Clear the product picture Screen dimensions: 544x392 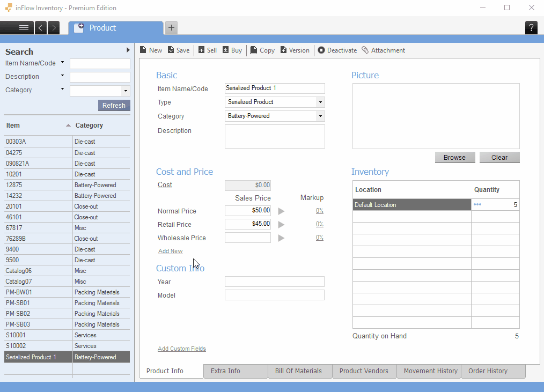[x=499, y=158]
